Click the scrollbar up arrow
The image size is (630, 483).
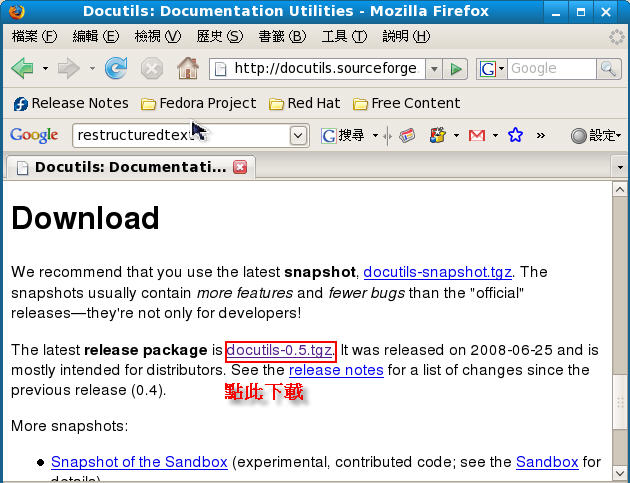click(620, 188)
